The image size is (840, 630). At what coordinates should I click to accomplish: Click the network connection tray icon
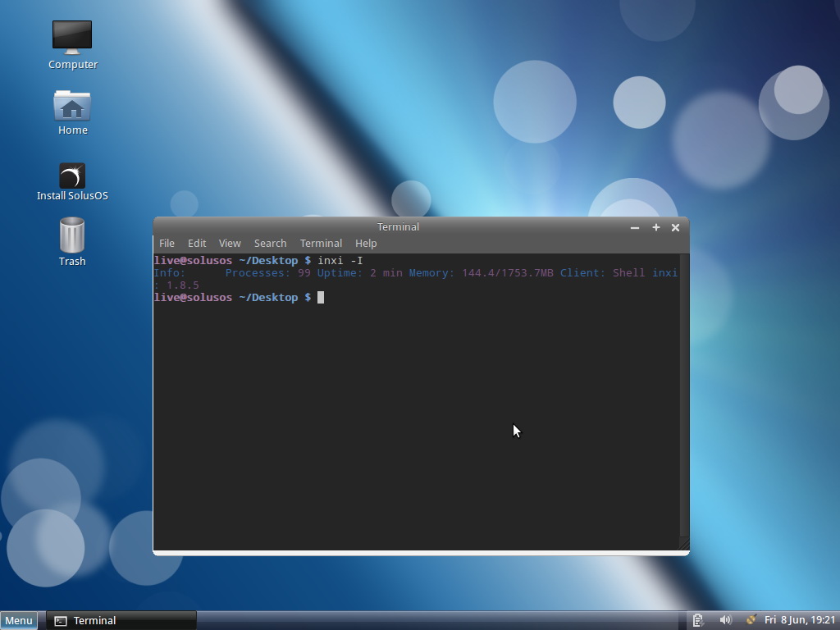750,620
